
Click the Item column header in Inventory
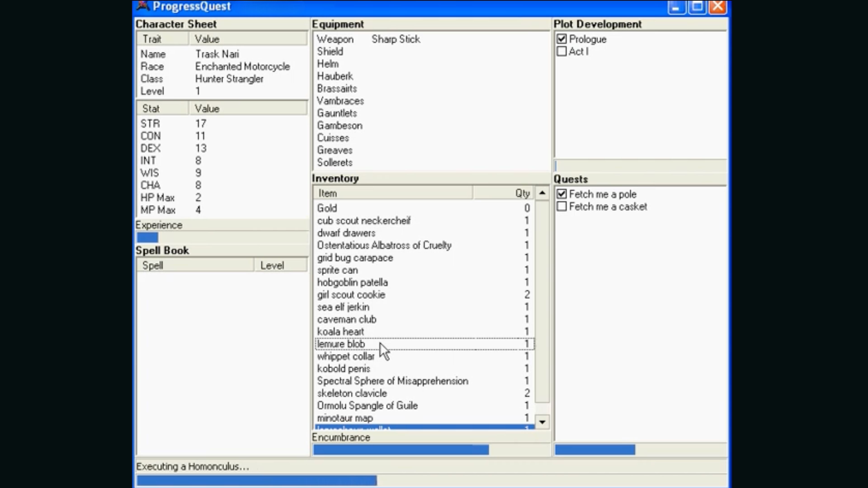click(x=393, y=193)
